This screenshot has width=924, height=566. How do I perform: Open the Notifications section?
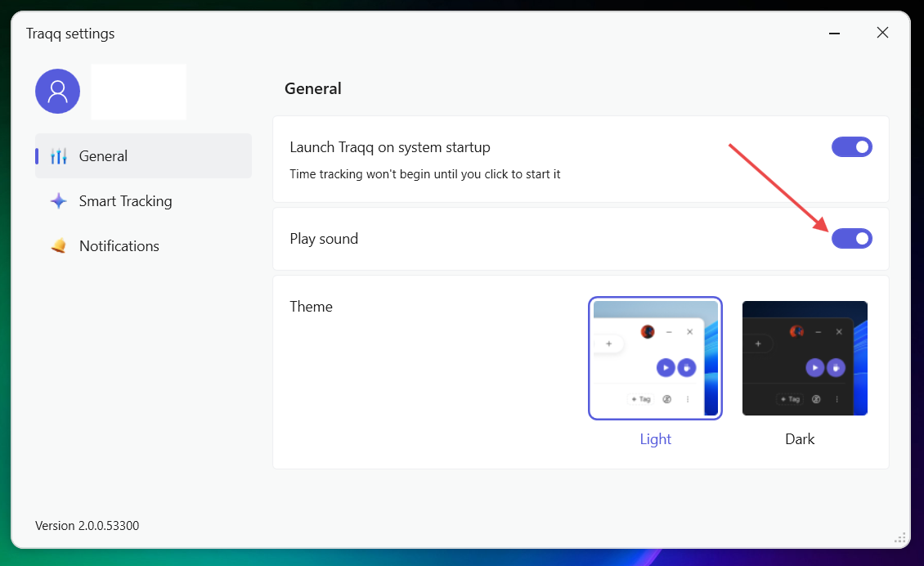pyautogui.click(x=143, y=246)
